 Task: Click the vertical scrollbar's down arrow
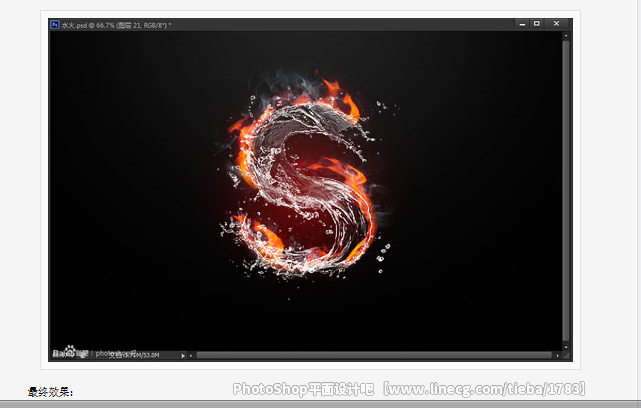[566, 347]
